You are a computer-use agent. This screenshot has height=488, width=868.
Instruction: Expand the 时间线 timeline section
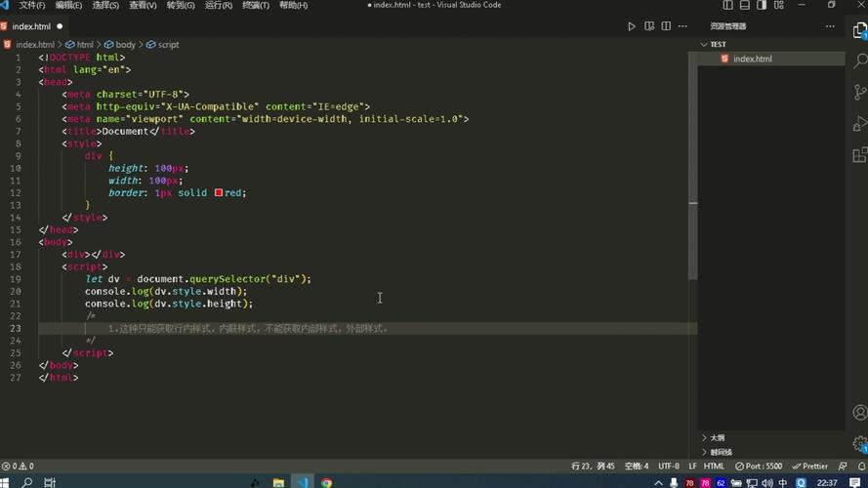[721, 452]
